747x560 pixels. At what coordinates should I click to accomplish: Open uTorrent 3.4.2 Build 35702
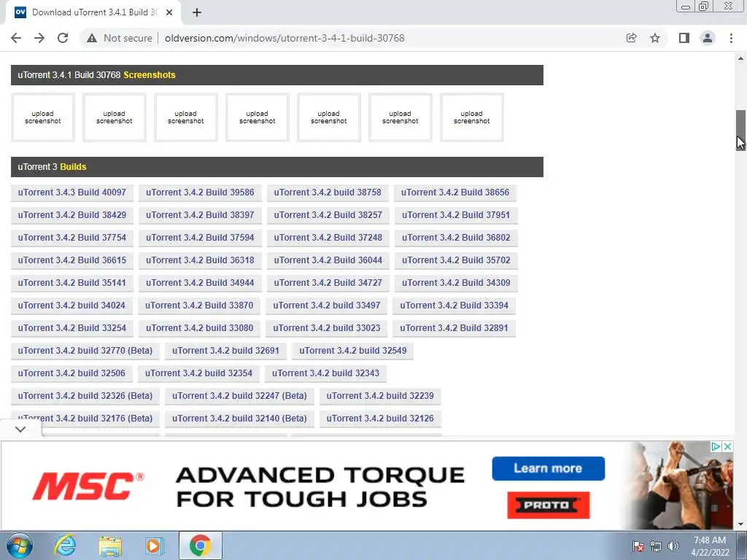click(x=456, y=260)
